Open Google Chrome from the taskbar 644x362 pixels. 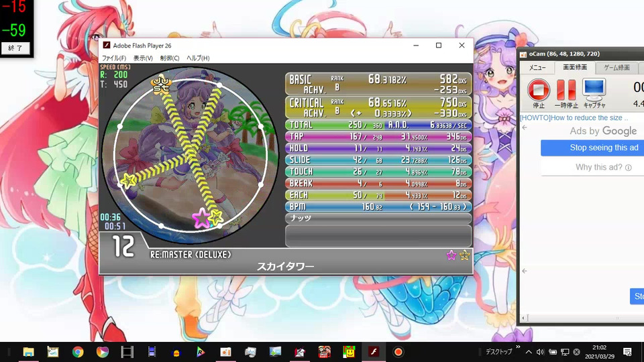tap(78, 352)
